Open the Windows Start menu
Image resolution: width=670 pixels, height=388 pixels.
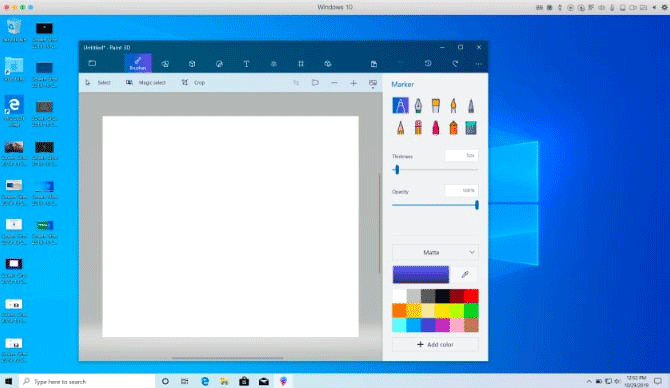pos(9,381)
